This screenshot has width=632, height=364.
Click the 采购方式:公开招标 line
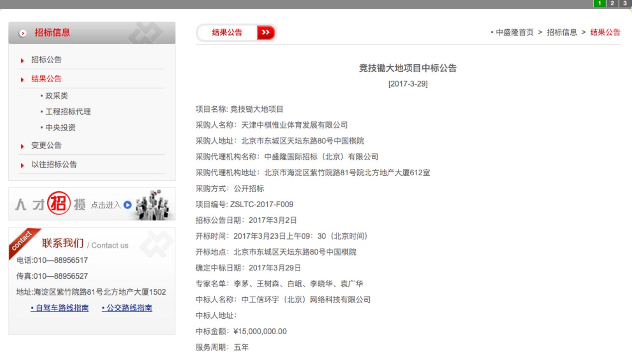click(230, 189)
